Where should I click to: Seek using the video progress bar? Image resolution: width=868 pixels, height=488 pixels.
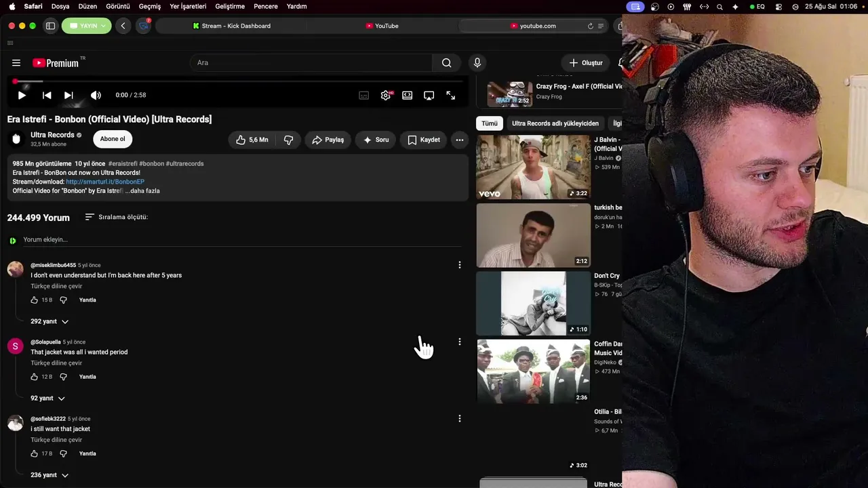tap(238, 81)
